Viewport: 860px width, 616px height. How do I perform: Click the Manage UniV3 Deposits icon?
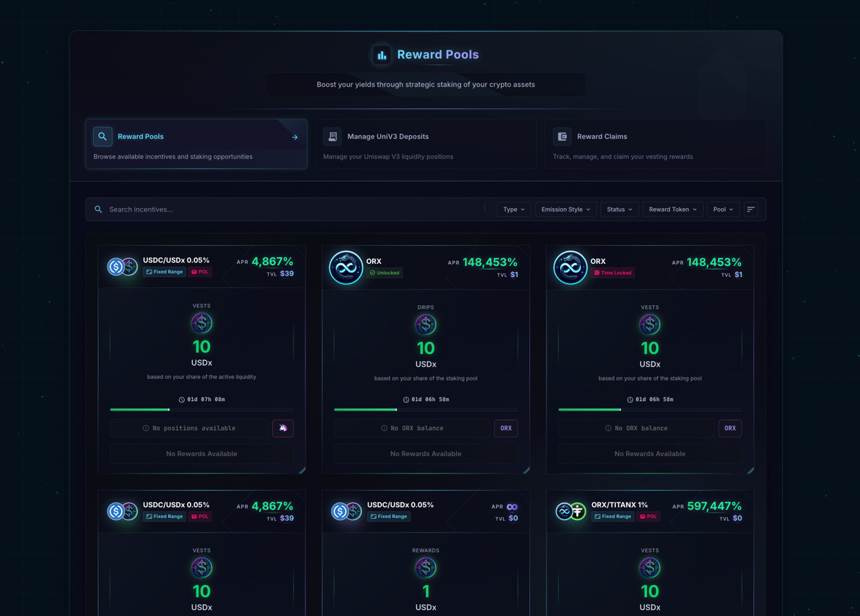coord(332,136)
